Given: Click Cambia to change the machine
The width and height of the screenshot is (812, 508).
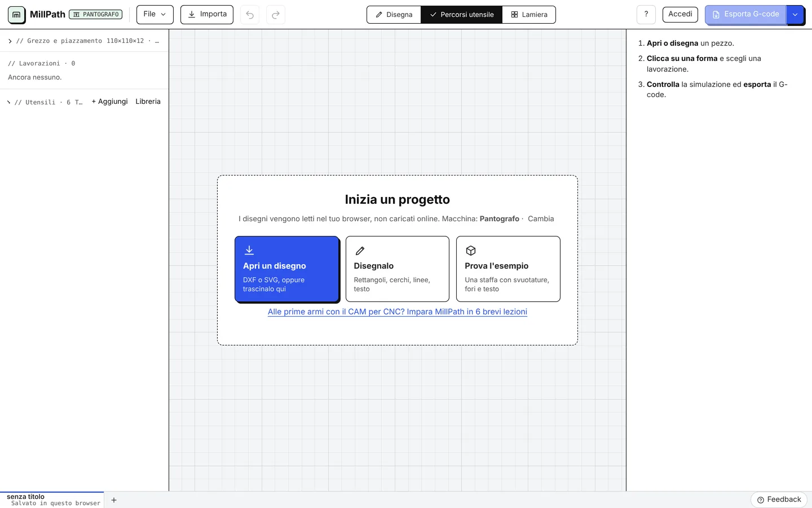Looking at the screenshot, I should [541, 219].
